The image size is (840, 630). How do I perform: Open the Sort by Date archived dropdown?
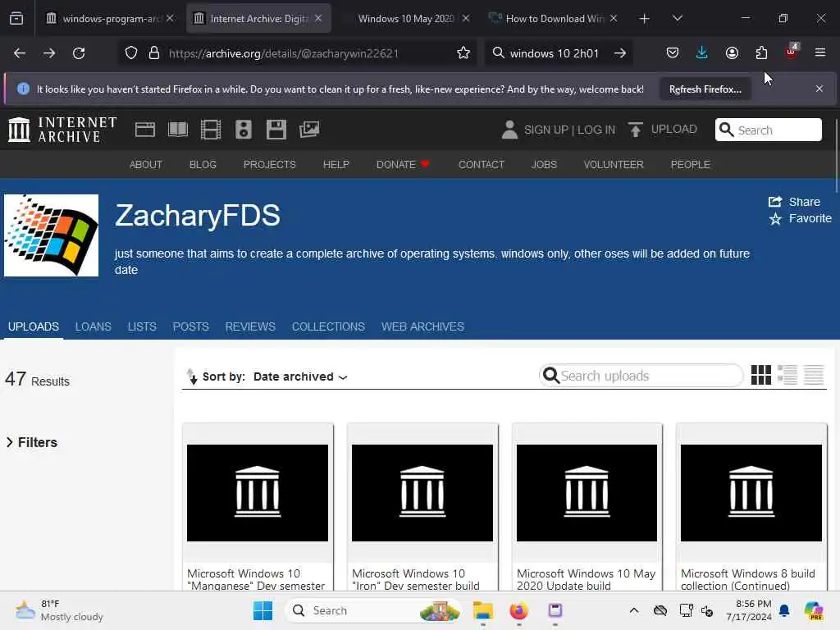click(x=300, y=377)
